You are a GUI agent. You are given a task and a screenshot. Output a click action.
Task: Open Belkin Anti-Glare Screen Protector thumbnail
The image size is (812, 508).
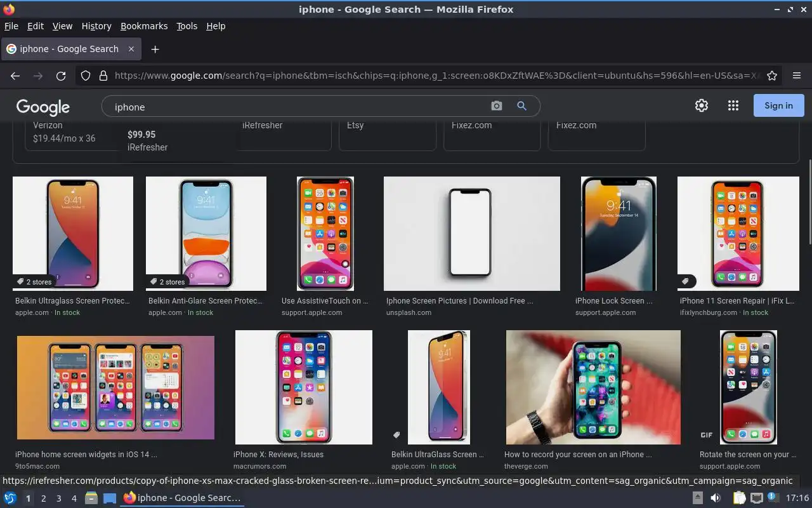(206, 234)
